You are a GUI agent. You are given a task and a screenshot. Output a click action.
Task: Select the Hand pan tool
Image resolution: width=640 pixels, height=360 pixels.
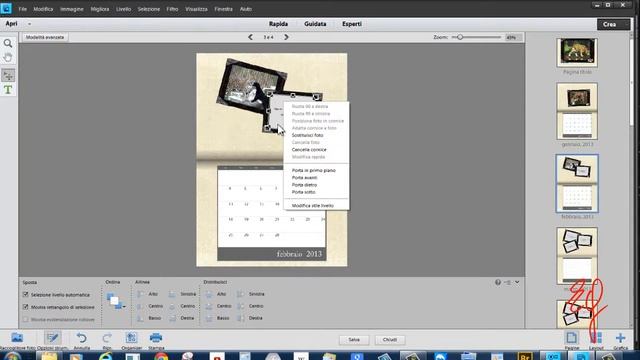pos(8,58)
